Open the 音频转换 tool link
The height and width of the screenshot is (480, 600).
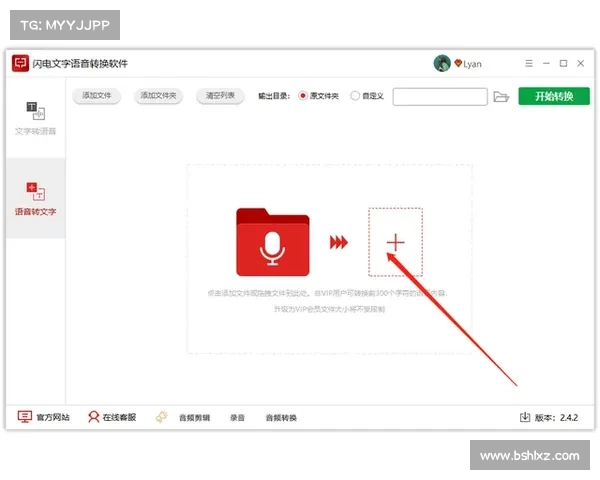click(281, 418)
